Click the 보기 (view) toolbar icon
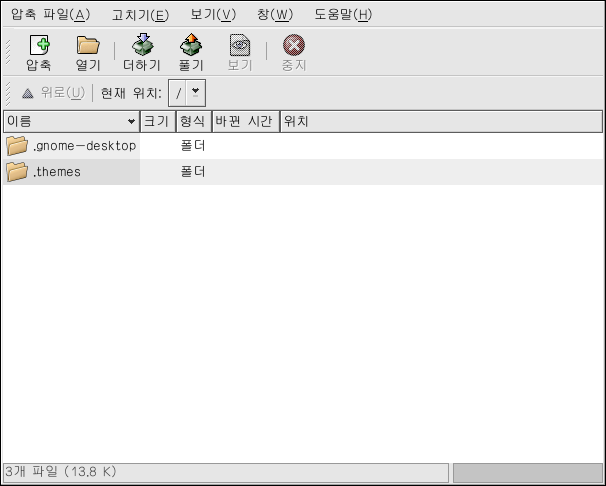Image resolution: width=606 pixels, height=486 pixels. click(239, 45)
